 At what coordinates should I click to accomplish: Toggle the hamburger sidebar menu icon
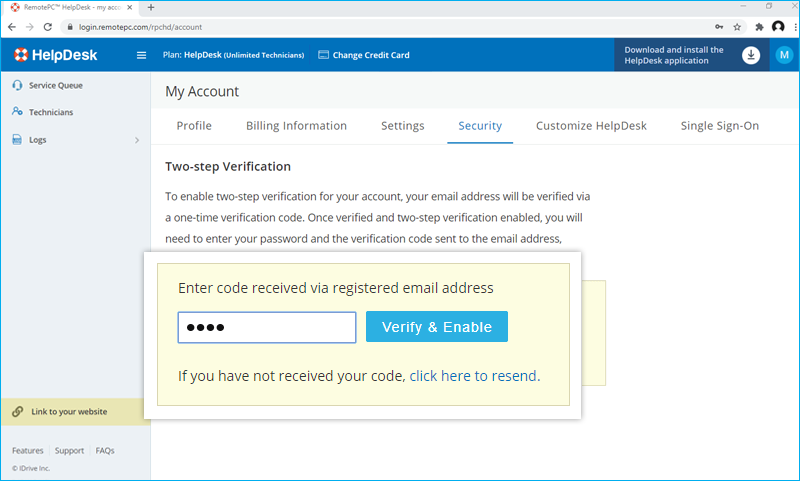click(x=141, y=55)
